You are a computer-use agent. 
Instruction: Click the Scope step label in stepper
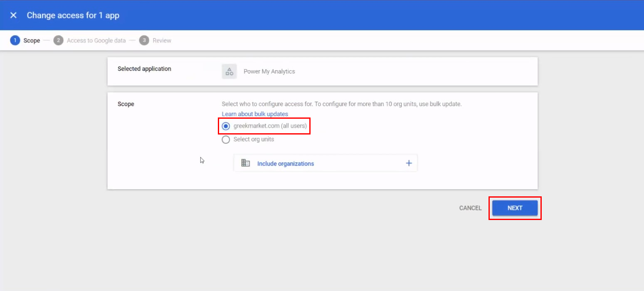coord(32,41)
